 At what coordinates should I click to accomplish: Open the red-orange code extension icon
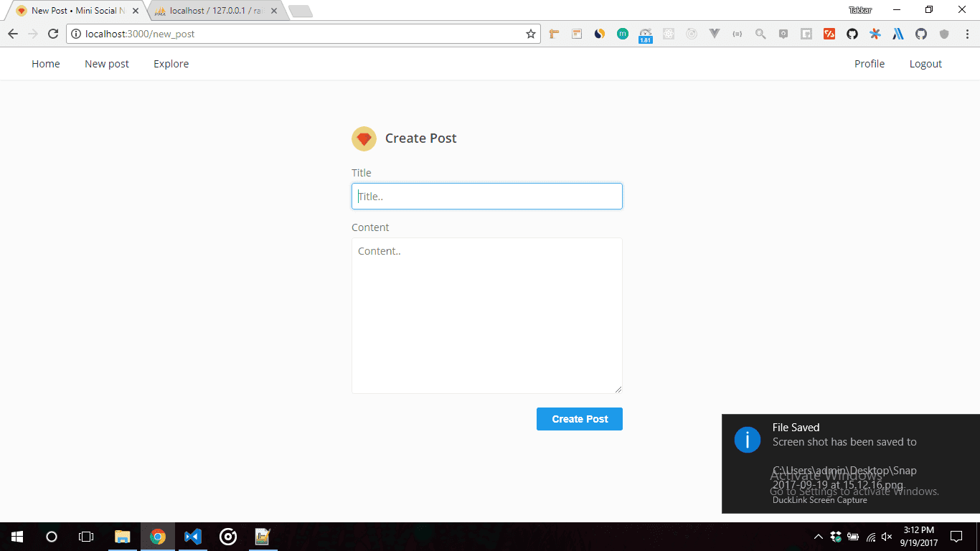829,34
